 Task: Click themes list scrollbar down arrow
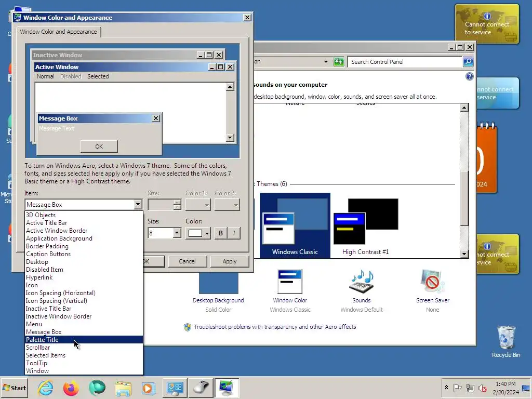click(464, 254)
